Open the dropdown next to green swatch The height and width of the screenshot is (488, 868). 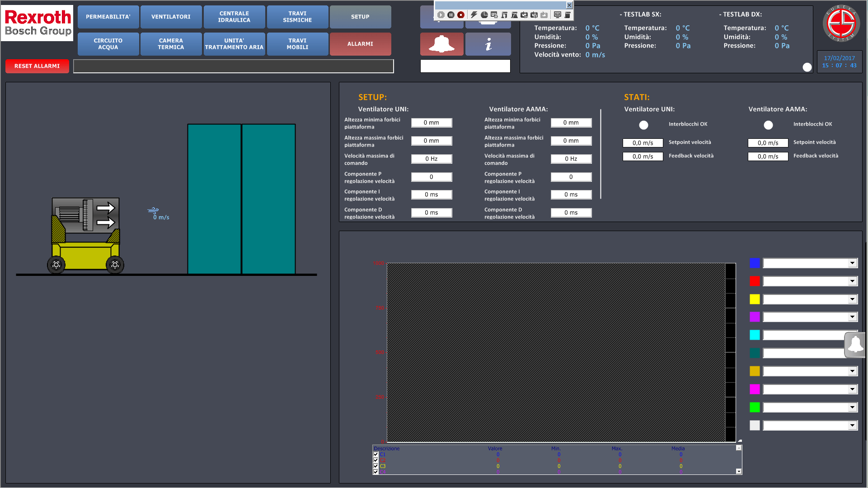click(852, 407)
